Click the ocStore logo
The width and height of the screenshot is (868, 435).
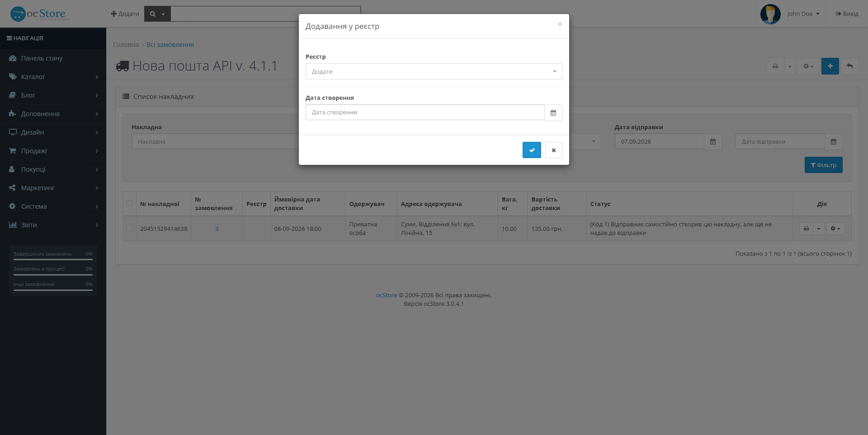click(40, 14)
